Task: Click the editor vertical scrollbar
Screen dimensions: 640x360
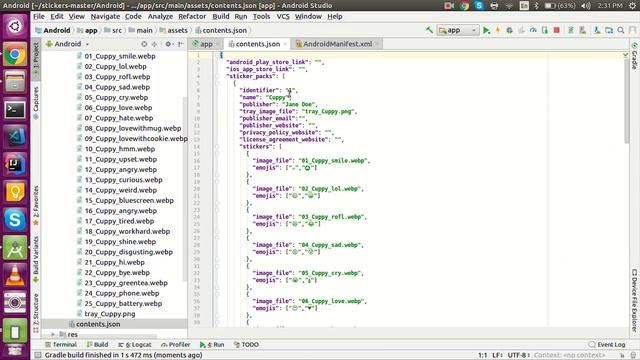Action: [x=627, y=100]
